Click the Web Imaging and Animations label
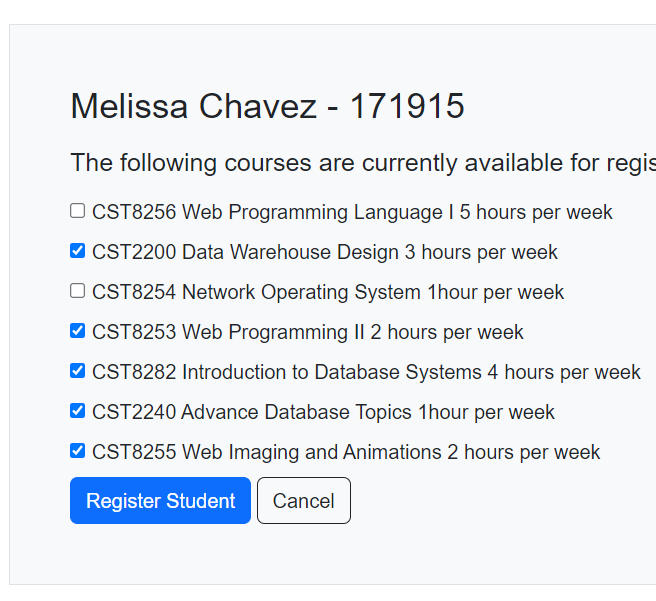 point(311,452)
